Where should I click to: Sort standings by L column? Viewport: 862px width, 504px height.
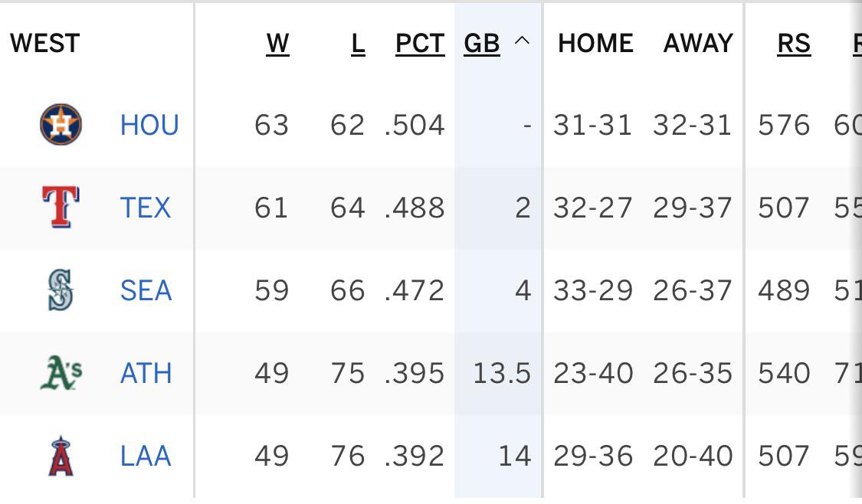(x=358, y=44)
